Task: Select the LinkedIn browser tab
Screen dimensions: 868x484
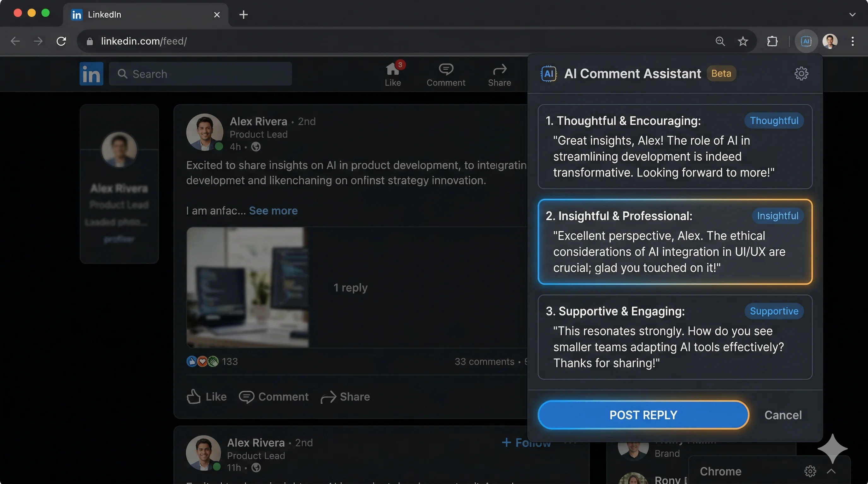Action: [x=146, y=14]
